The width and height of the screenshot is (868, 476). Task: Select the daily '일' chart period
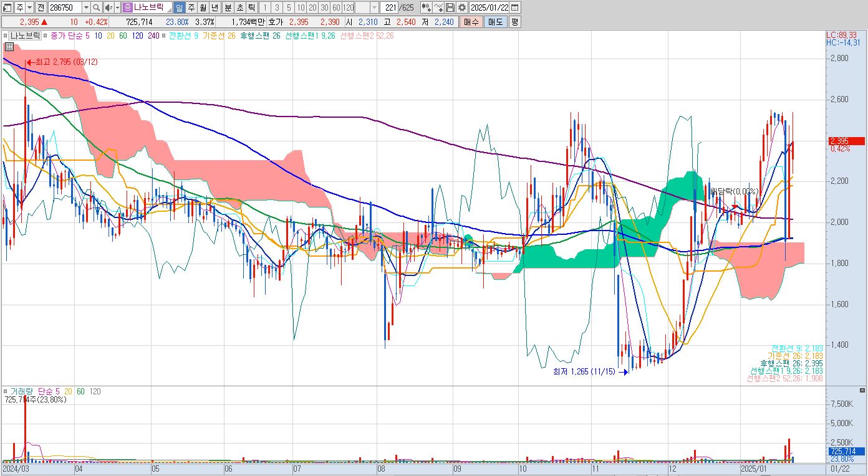[x=180, y=7]
